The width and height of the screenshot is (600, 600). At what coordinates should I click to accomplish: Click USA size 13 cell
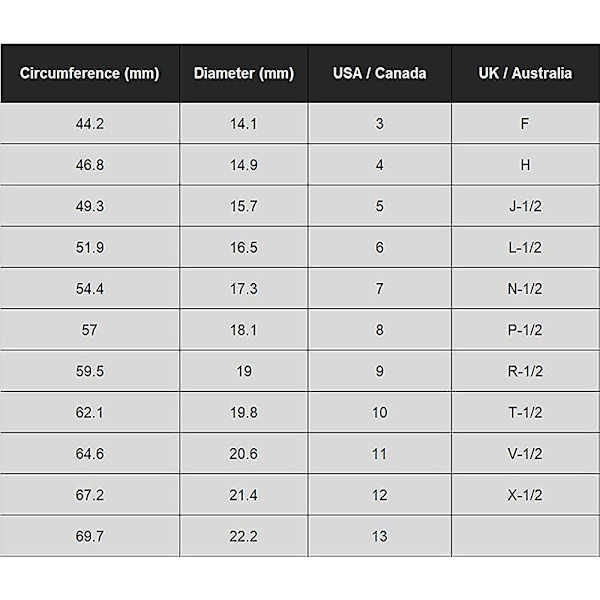pos(380,536)
